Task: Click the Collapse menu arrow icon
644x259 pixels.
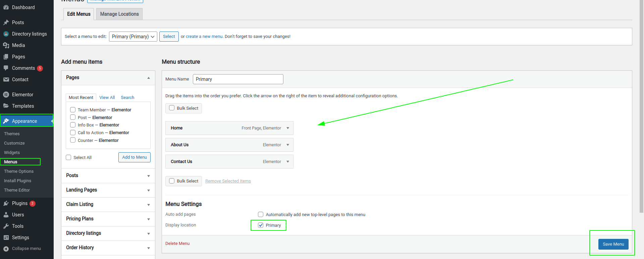Action: [6, 249]
